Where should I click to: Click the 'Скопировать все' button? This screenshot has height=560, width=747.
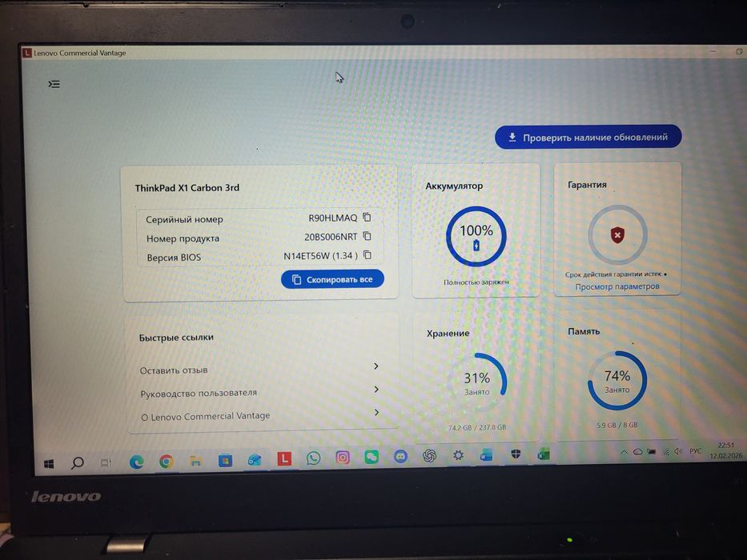tap(332, 279)
